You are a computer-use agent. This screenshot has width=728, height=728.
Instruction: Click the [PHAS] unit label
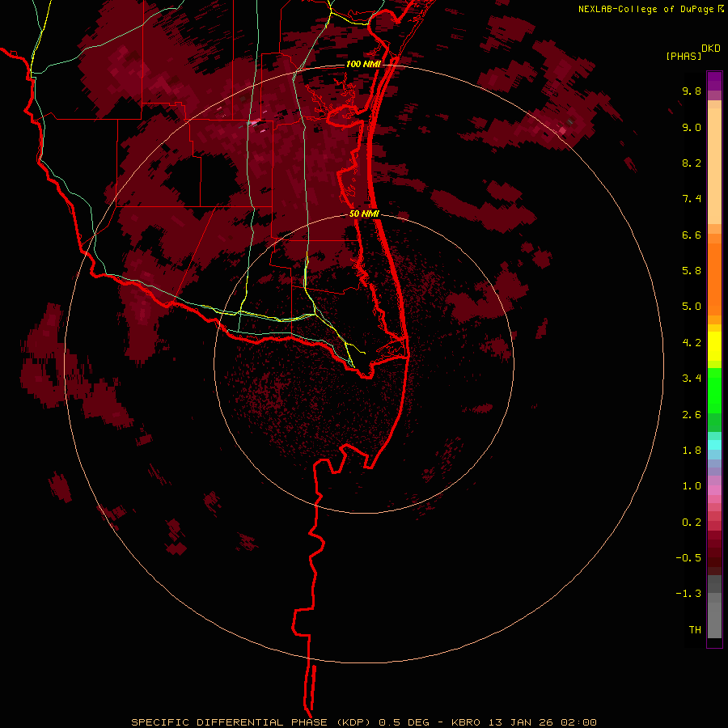(x=684, y=56)
